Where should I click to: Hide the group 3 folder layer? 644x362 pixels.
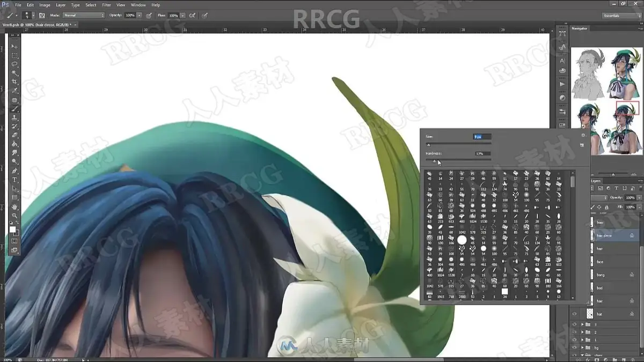(x=574, y=324)
